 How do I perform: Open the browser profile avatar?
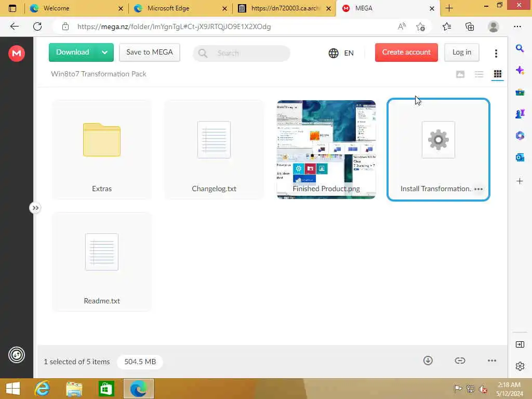pyautogui.click(x=493, y=26)
